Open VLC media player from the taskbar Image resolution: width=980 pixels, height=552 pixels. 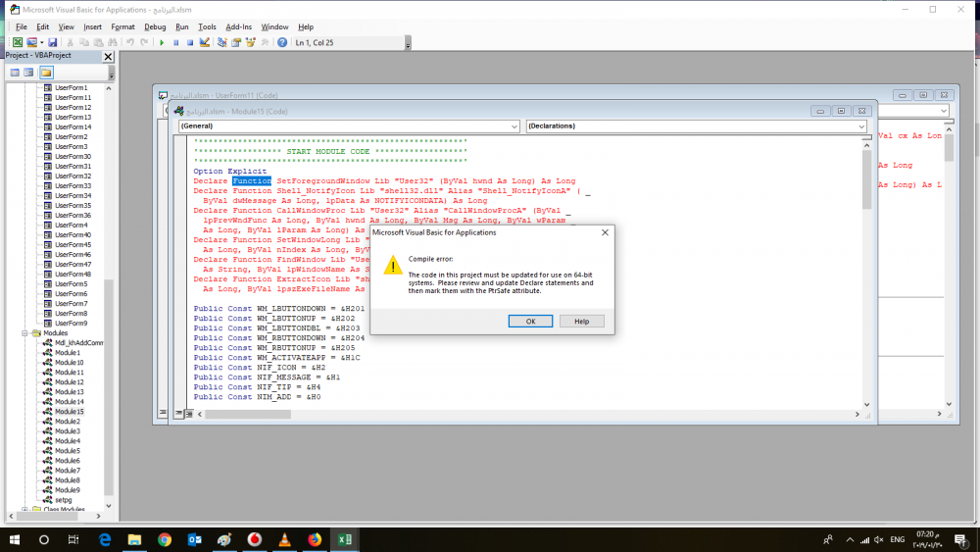(284, 539)
